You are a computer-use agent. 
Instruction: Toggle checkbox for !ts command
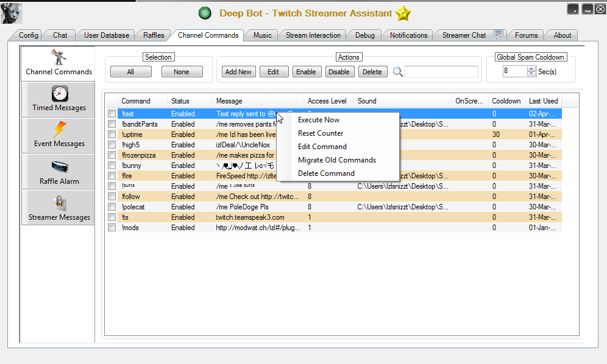[x=112, y=217]
